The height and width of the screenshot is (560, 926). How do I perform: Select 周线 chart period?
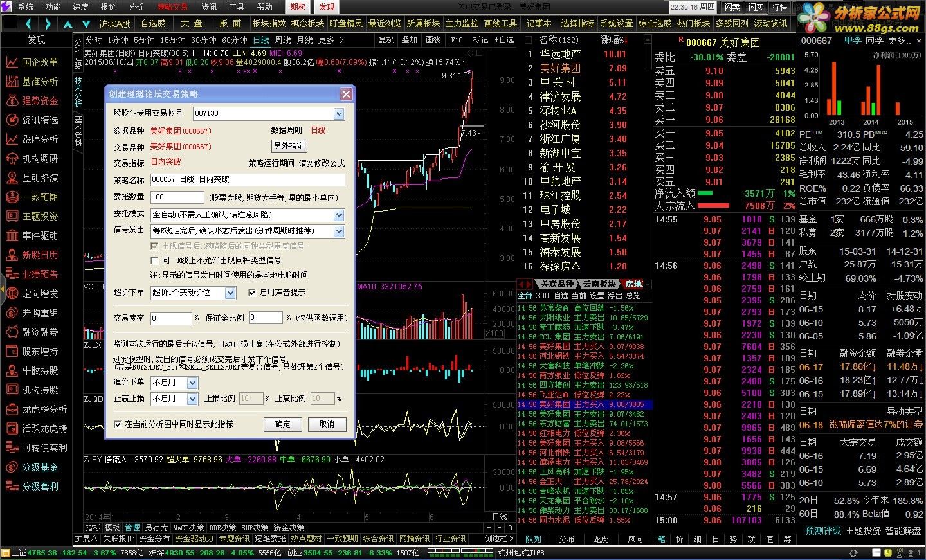283,40
